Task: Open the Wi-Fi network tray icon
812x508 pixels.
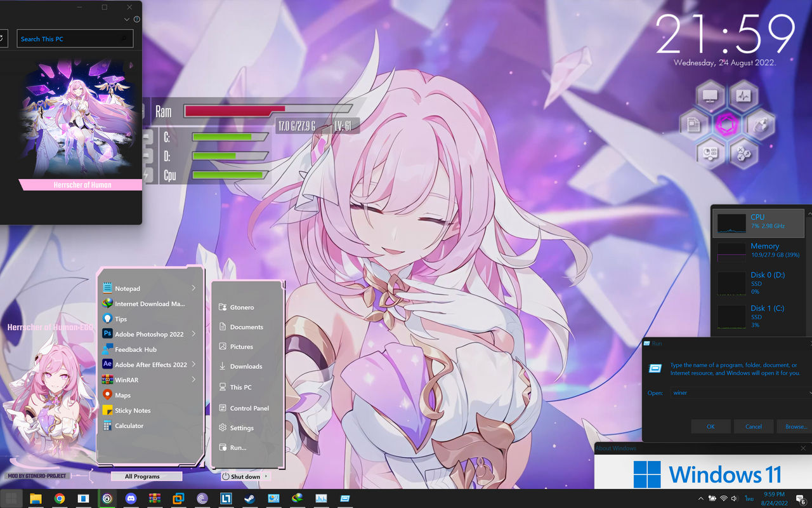Action: pos(724,498)
